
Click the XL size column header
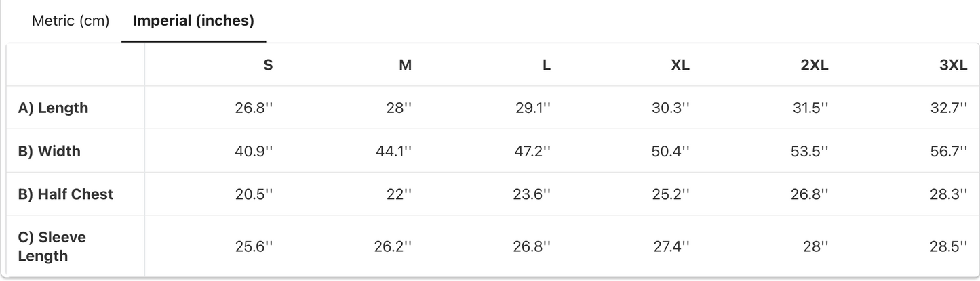coord(680,65)
